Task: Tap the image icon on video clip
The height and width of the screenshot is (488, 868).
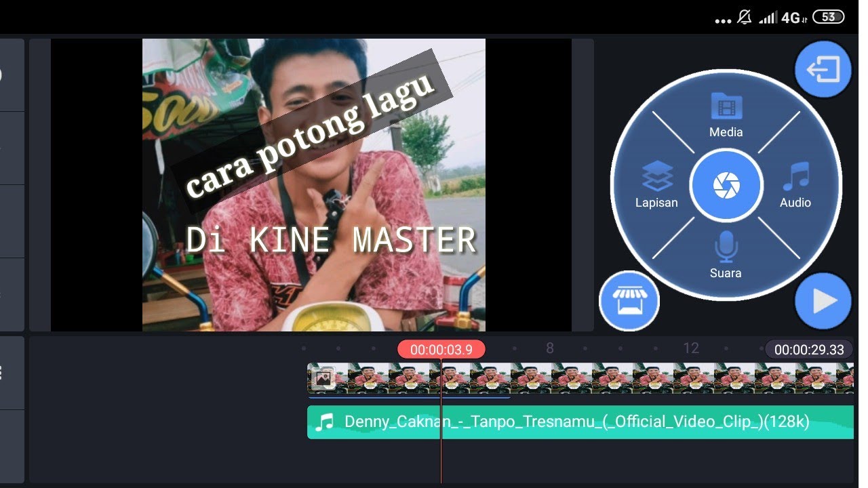Action: pyautogui.click(x=323, y=378)
